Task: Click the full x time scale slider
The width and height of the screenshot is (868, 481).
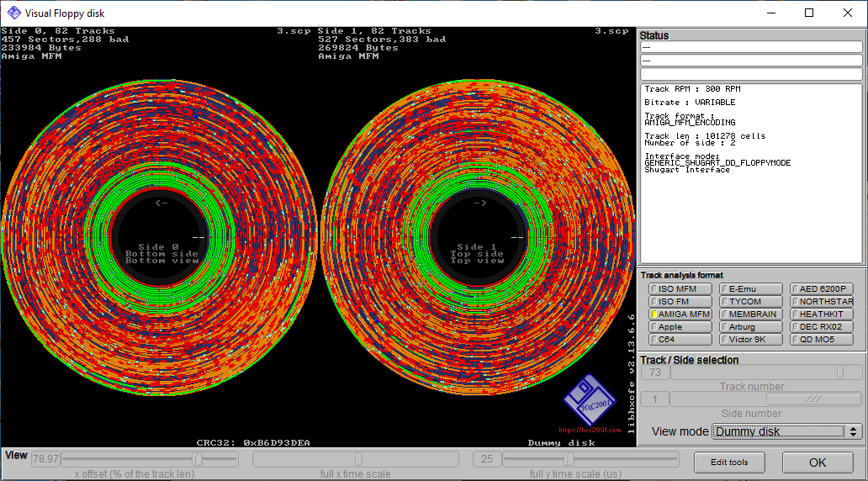Action: [356, 459]
